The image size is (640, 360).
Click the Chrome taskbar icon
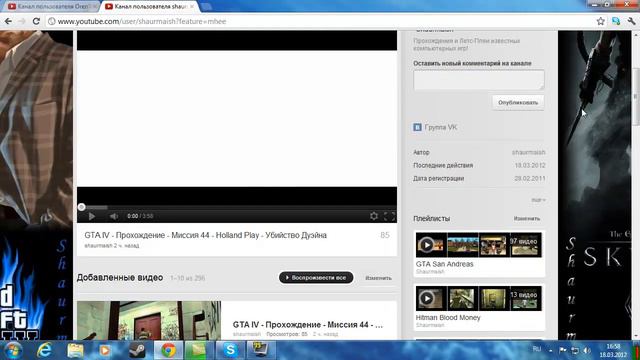(168, 350)
